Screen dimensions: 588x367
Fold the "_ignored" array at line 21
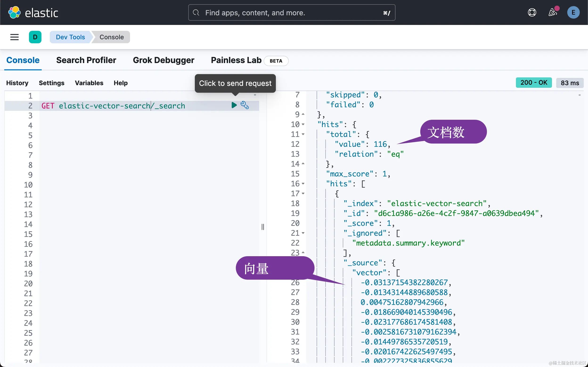point(303,233)
